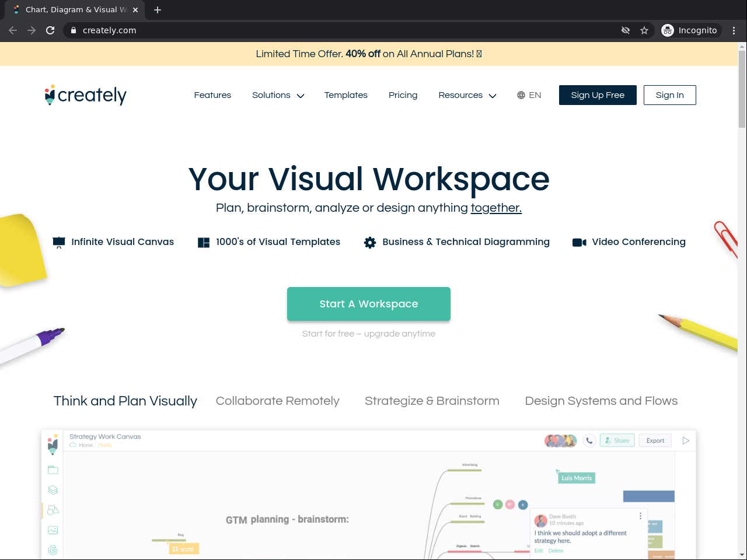Switch to the Collaborate Remotely tab
Viewport: 747px width, 560px height.
pyautogui.click(x=278, y=401)
